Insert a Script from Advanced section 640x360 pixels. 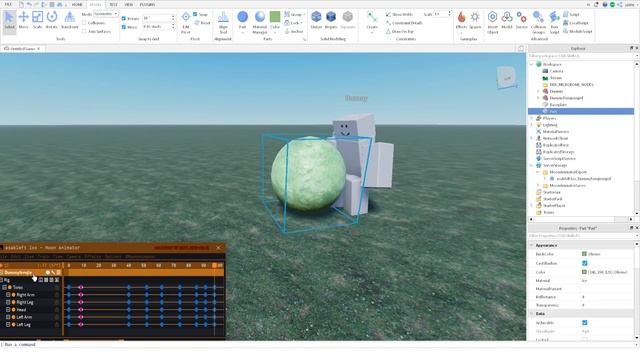(x=571, y=14)
